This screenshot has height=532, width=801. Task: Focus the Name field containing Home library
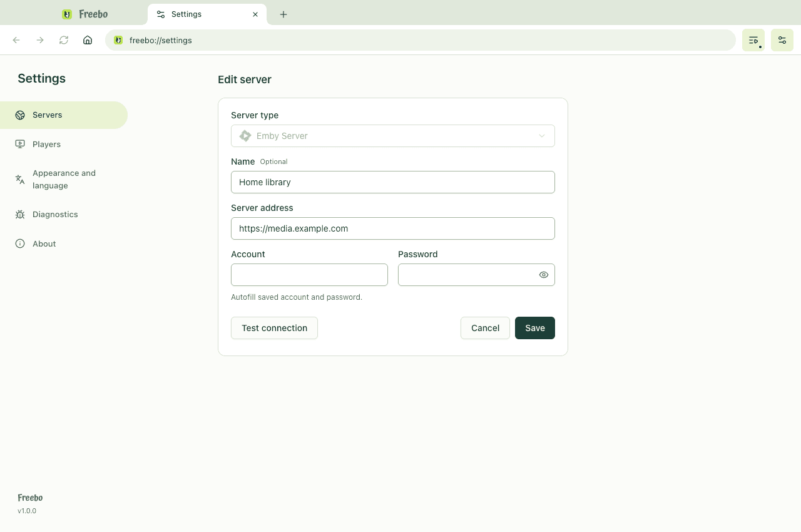pyautogui.click(x=393, y=182)
